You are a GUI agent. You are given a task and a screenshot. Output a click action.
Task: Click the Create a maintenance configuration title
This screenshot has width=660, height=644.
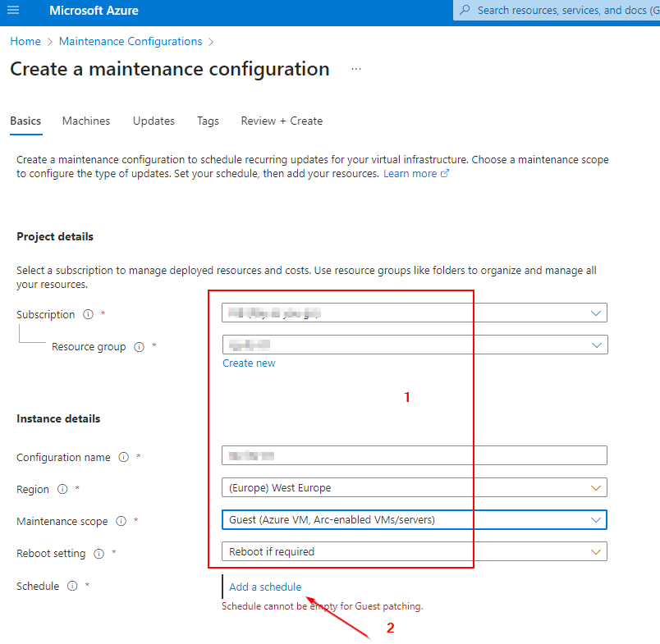170,69
